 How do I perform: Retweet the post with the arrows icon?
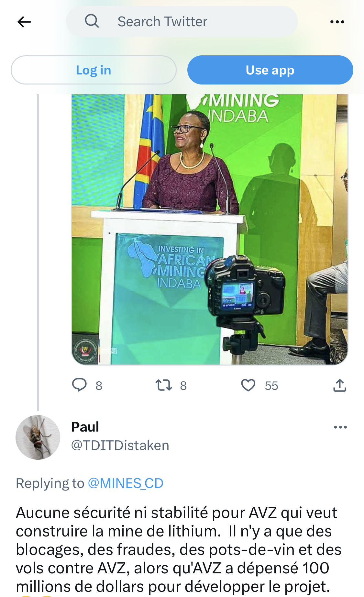click(x=164, y=385)
